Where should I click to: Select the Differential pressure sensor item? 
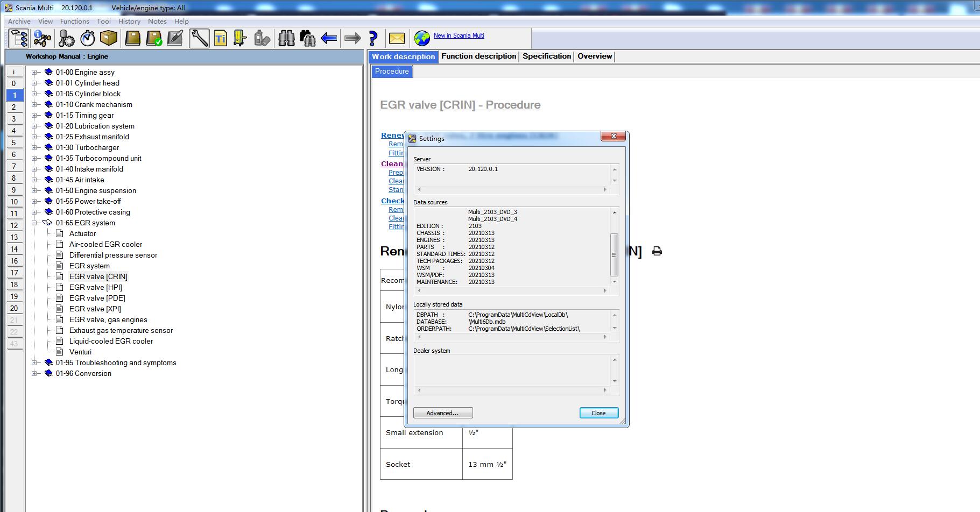113,255
